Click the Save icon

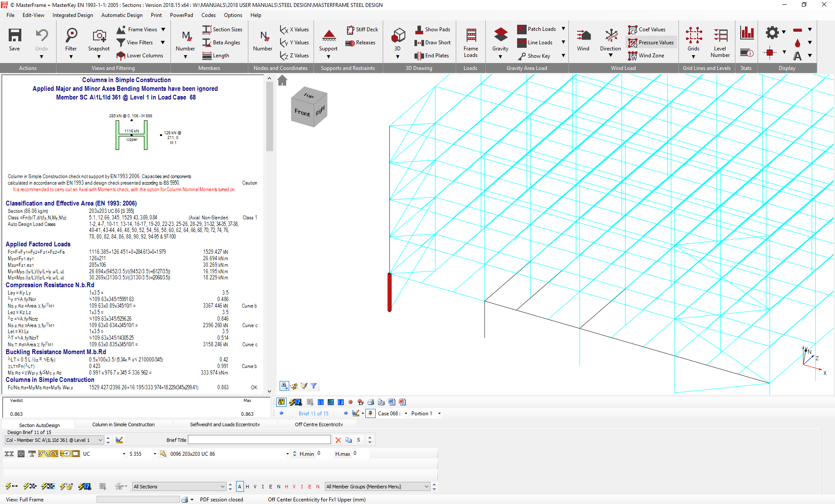(15, 35)
